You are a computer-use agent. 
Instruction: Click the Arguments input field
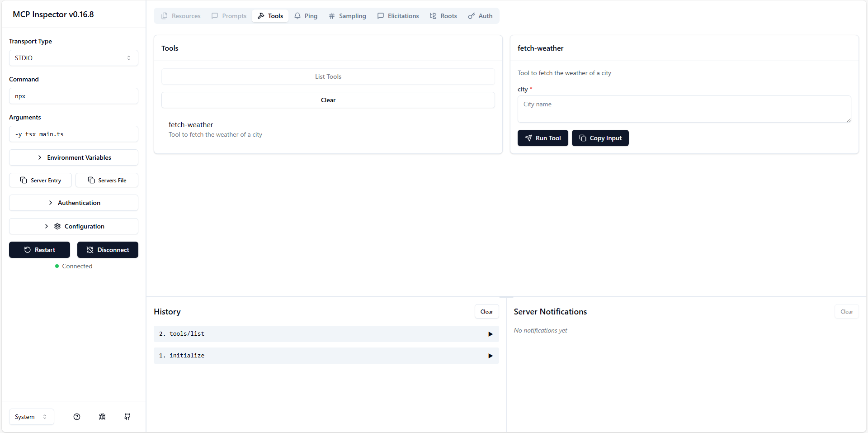[74, 134]
